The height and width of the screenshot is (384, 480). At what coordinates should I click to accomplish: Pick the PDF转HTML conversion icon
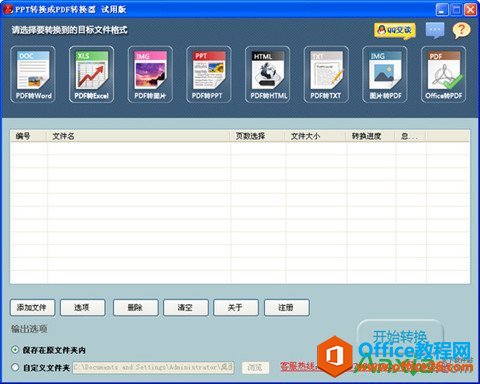[x=267, y=74]
